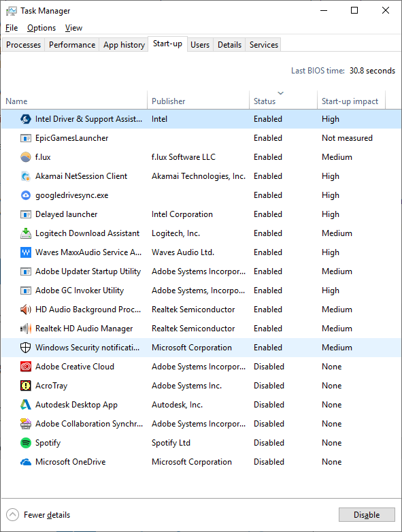The image size is (402, 532).
Task: Click the HD Audio Background Process speaker icon
Action: [x=26, y=310]
